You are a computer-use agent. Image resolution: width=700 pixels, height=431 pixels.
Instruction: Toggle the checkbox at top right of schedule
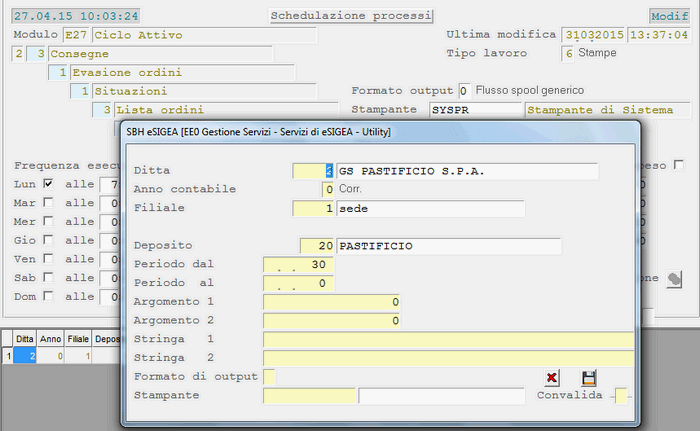coord(679,165)
